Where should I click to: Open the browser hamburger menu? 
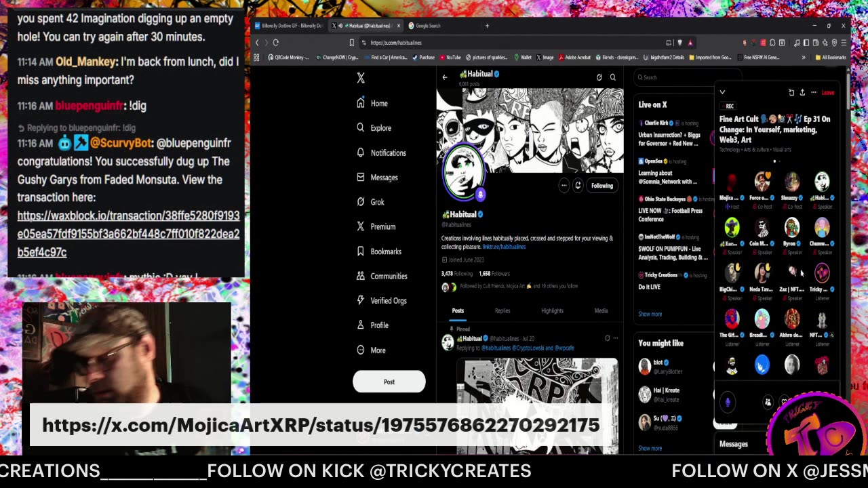click(844, 43)
